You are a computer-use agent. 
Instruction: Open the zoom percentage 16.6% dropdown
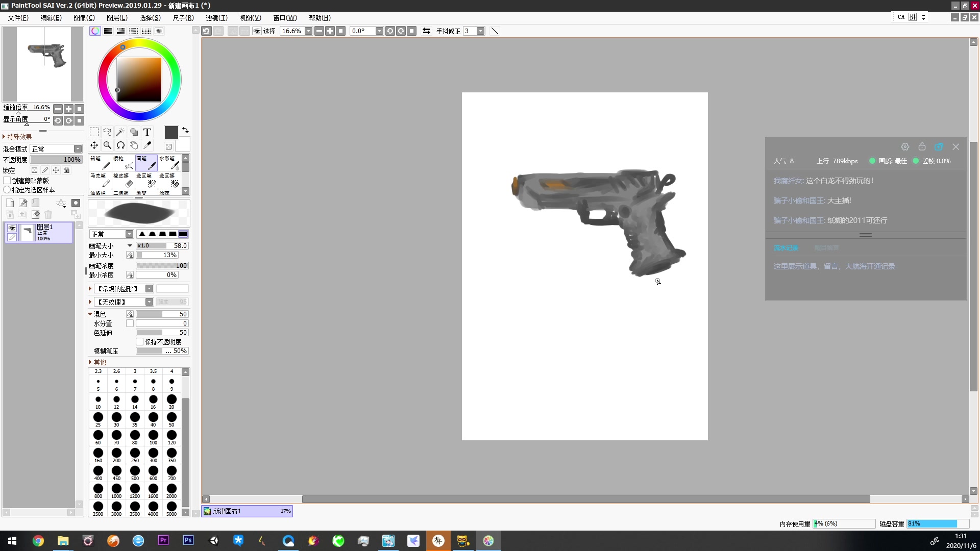(308, 31)
